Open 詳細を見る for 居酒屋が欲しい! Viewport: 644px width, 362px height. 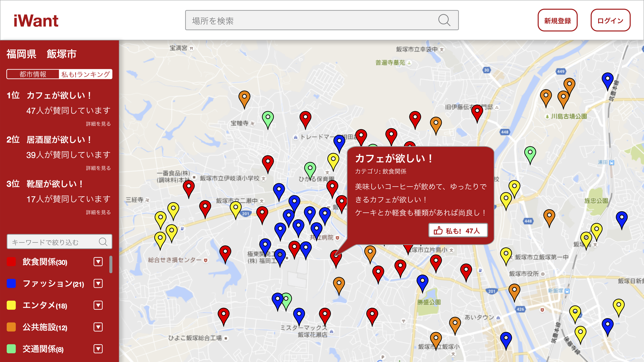98,168
